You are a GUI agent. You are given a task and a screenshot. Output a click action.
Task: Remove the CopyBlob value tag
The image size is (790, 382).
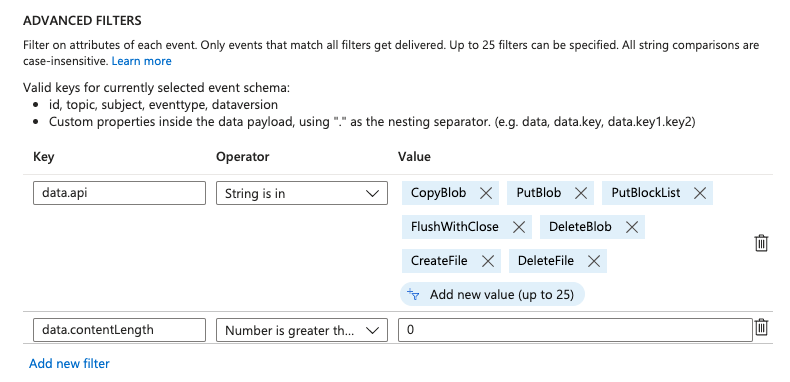[x=486, y=193]
